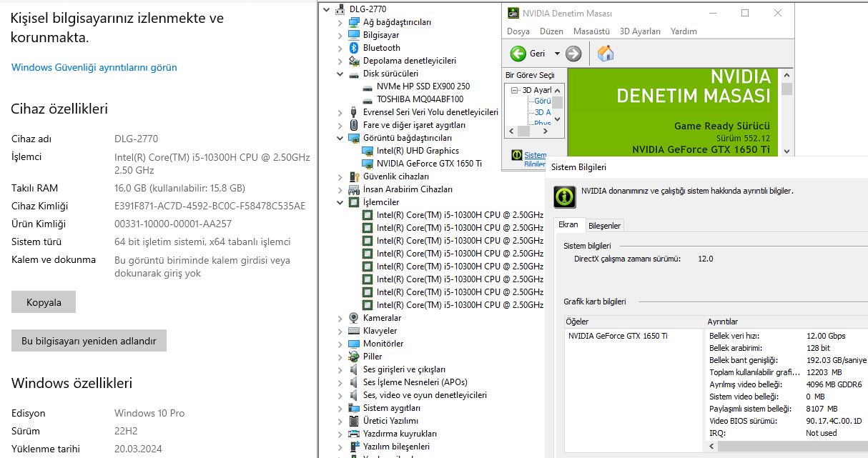Click the Güvenlik cihazları icon
The width and height of the screenshot is (868, 458).
pos(353,176)
